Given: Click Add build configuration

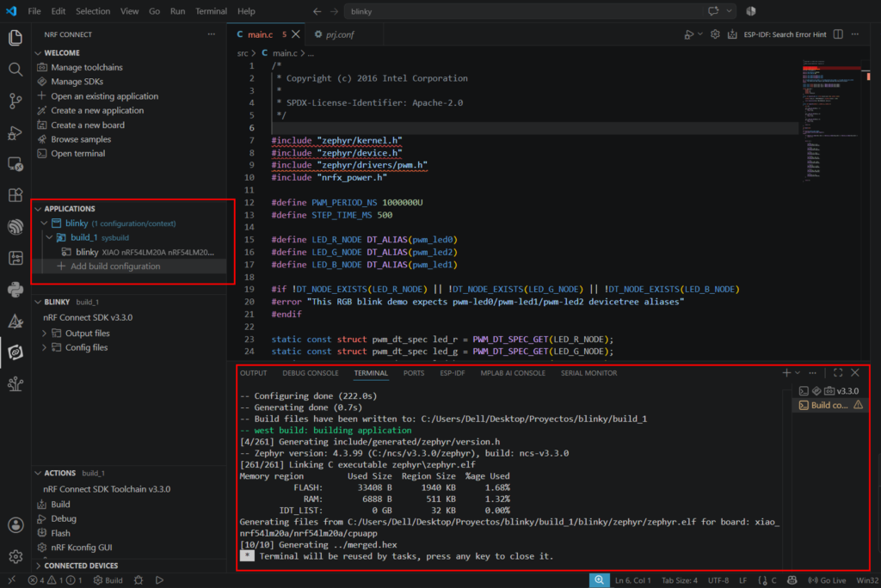Looking at the screenshot, I should (x=114, y=266).
